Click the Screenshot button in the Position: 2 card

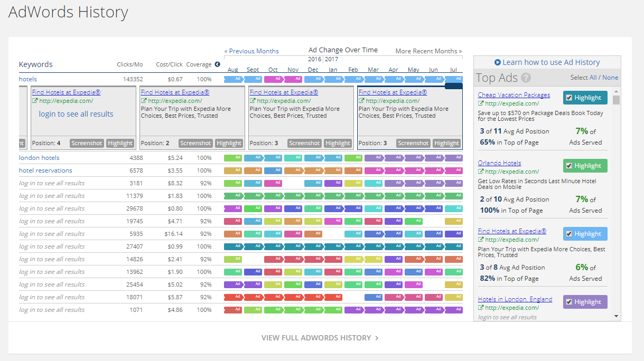point(195,143)
